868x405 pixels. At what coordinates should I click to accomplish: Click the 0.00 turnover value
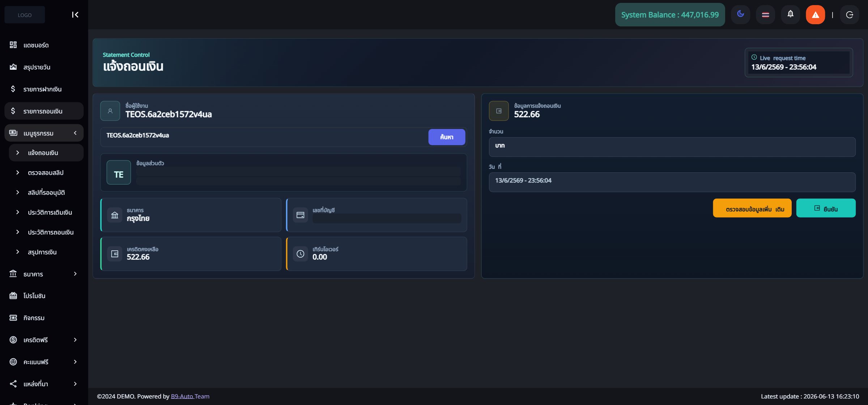320,257
